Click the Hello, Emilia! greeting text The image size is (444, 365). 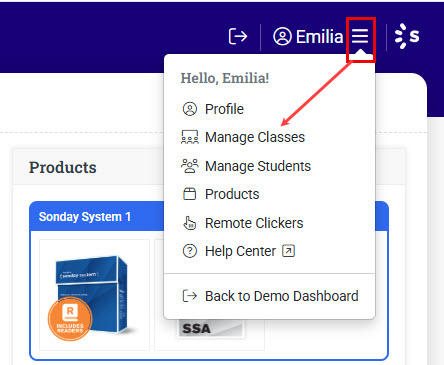[x=225, y=78]
